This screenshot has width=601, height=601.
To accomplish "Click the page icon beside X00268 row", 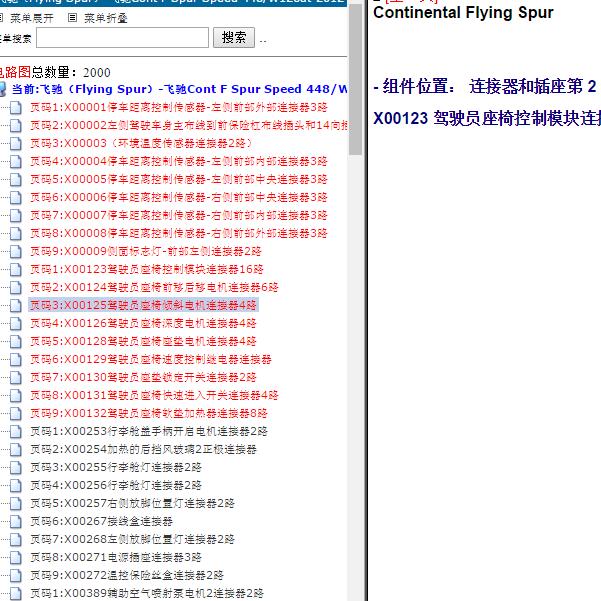I will click(x=16, y=540).
